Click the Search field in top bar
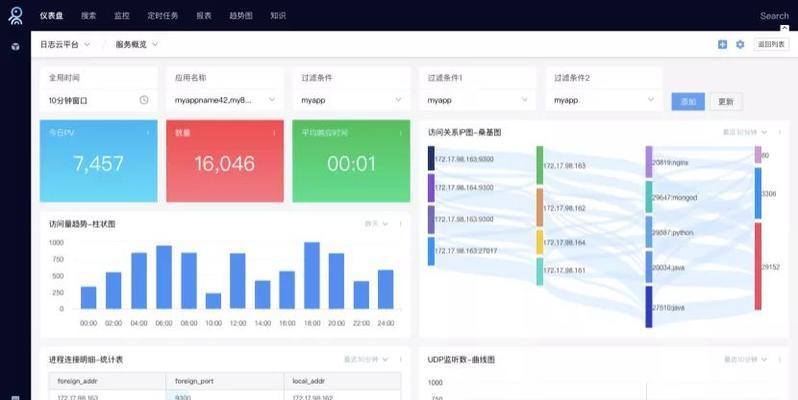798x400 pixels. [774, 16]
